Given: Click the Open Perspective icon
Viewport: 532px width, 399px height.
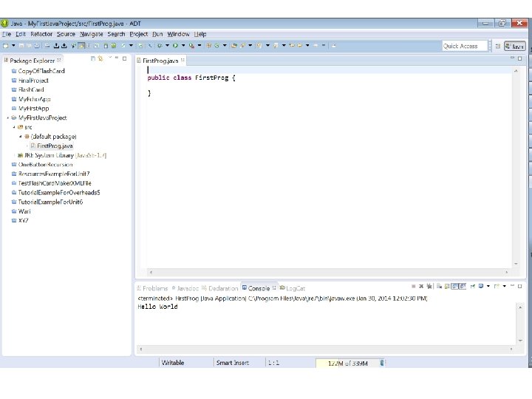Looking at the screenshot, I should tap(497, 46).
